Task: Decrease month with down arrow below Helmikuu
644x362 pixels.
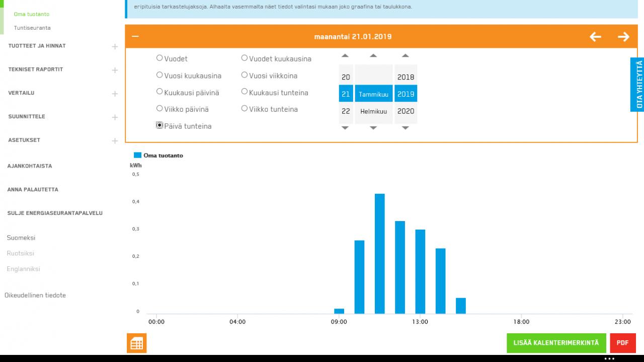Action: (373, 128)
